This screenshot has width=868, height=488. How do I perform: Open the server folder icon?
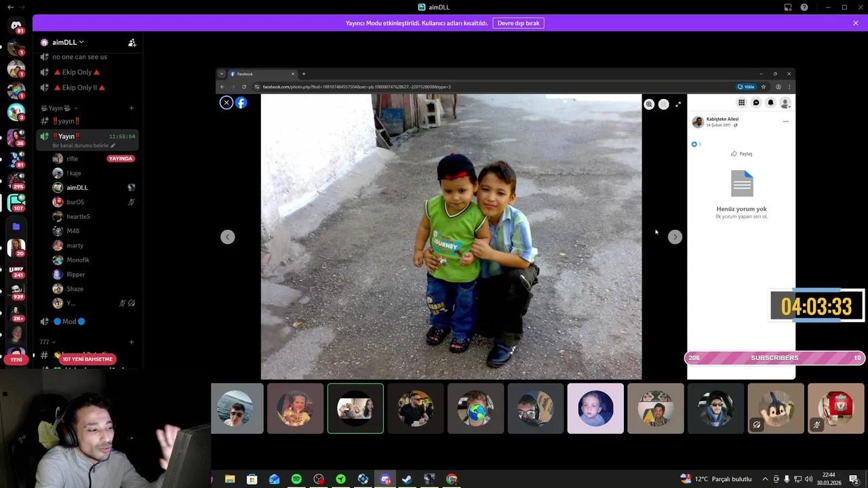(x=16, y=226)
